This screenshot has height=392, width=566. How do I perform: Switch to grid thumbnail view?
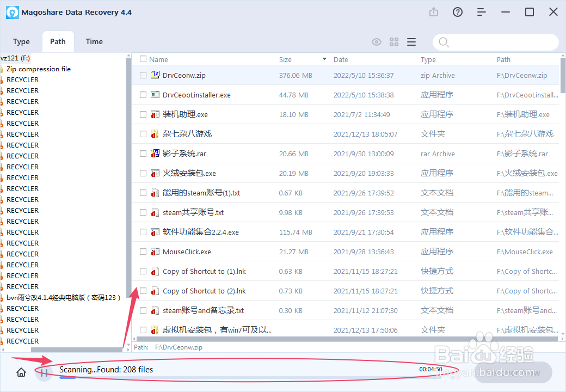point(394,42)
